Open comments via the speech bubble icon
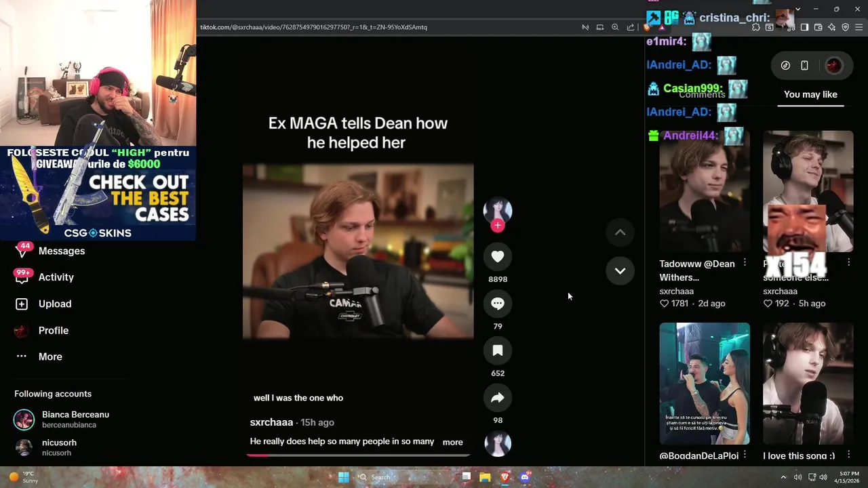Viewport: 868px width, 488px height. [x=497, y=304]
